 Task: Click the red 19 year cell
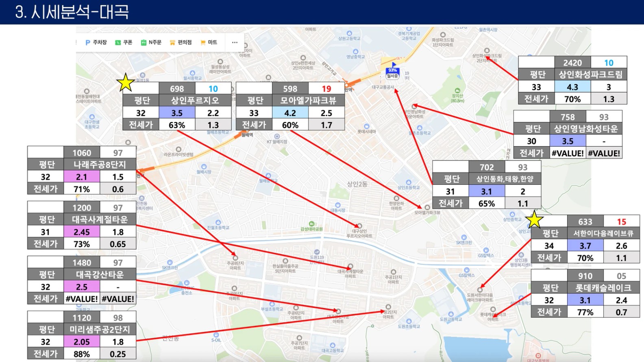326,89
